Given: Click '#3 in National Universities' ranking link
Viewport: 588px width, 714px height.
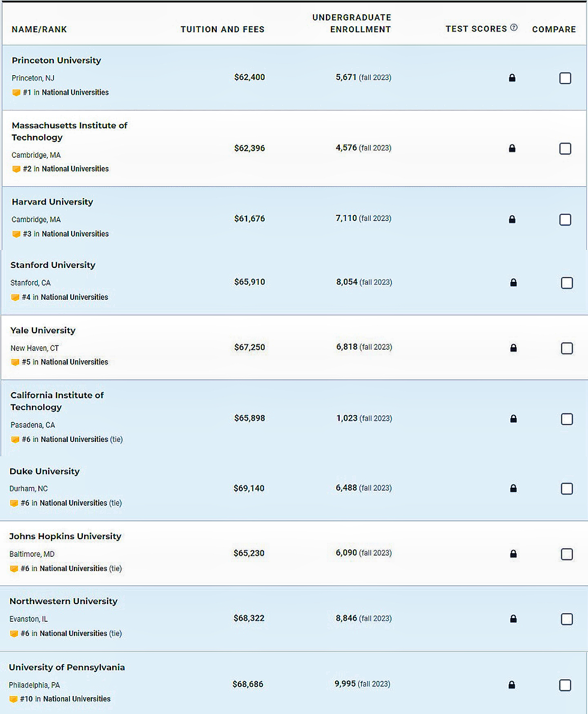Looking at the screenshot, I should point(66,234).
